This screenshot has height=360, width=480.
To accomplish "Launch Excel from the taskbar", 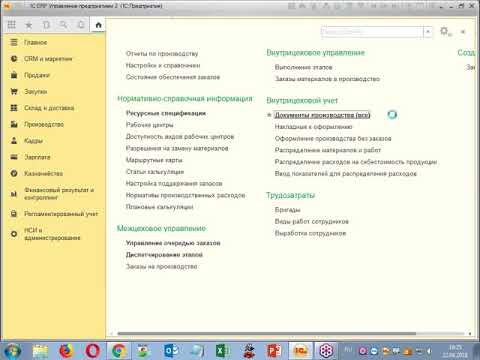I will 222,351.
